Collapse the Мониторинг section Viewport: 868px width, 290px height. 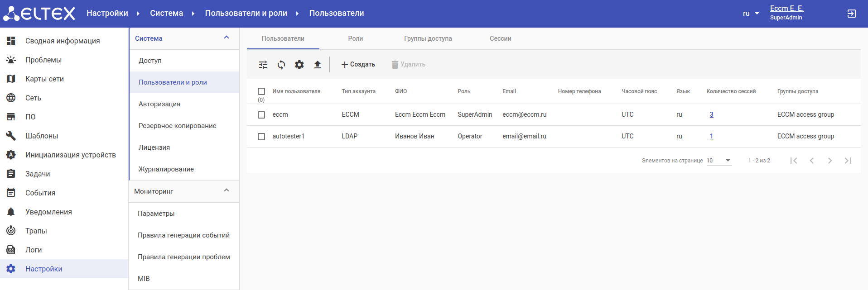pos(227,191)
